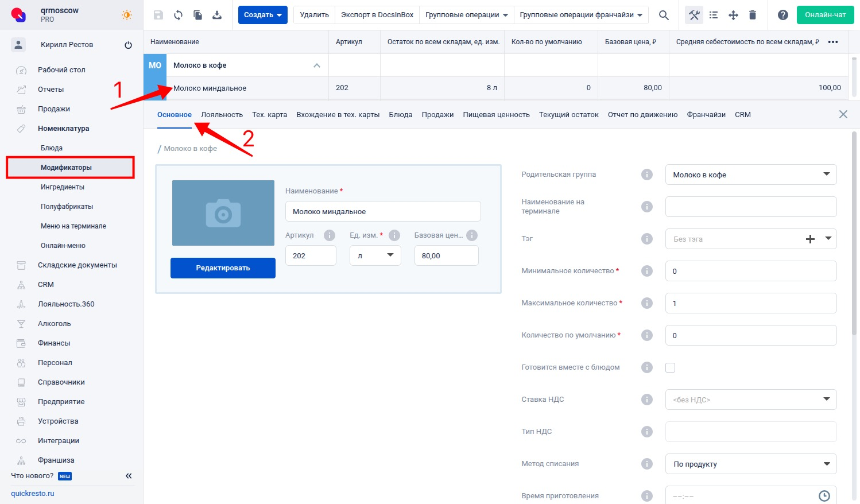The image size is (860, 504).
Task: Expand the 'Ед. изм.' unit dropdown
Action: click(x=375, y=255)
